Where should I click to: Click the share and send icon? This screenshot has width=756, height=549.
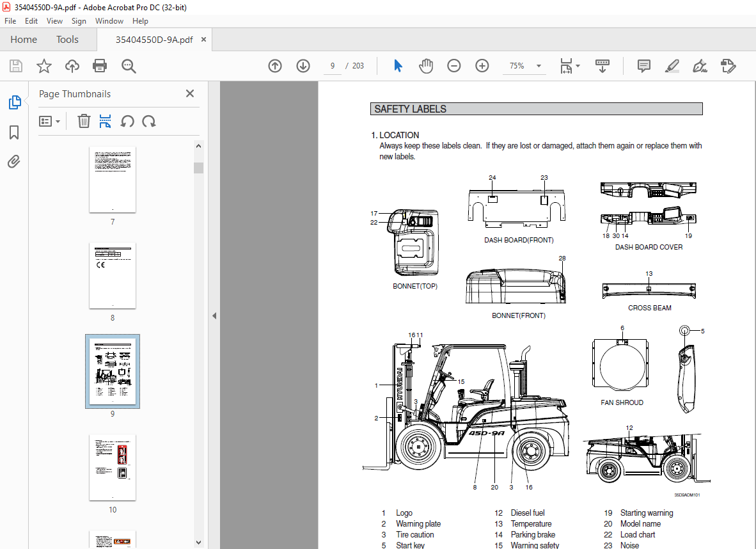point(728,66)
